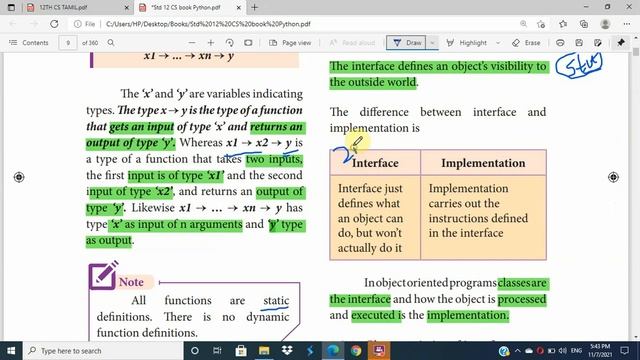This screenshot has width=640, height=360.
Task: Open the Favorites list
Action: point(563,24)
